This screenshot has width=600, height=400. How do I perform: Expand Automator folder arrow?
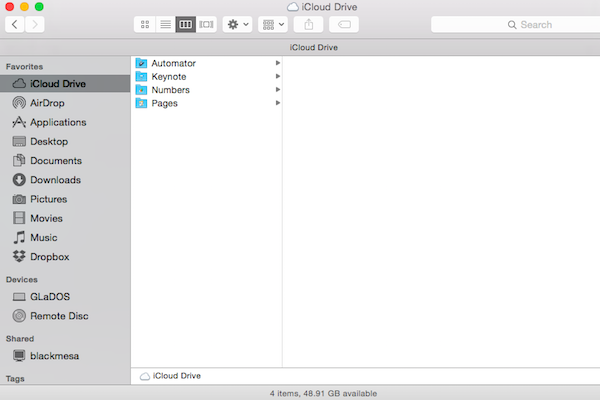(x=278, y=63)
